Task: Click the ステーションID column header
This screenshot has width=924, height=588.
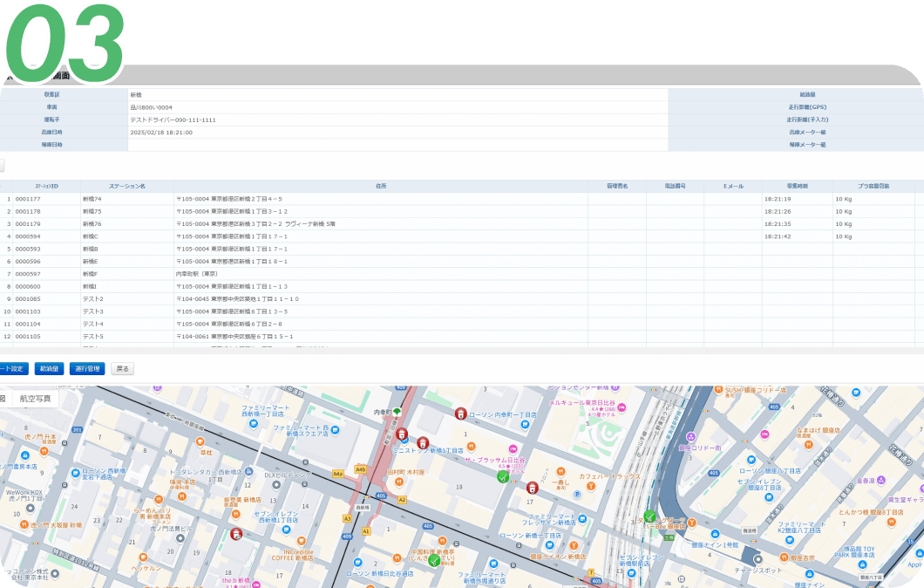Action: point(46,187)
